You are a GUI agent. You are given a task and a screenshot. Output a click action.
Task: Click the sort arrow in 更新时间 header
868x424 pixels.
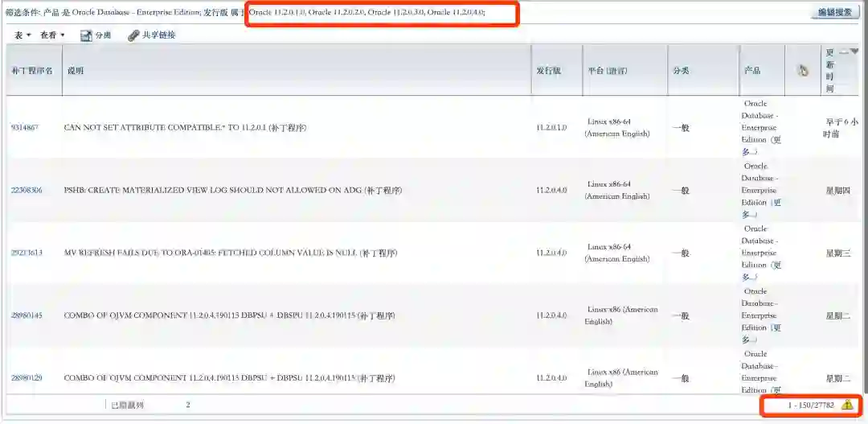pos(854,51)
